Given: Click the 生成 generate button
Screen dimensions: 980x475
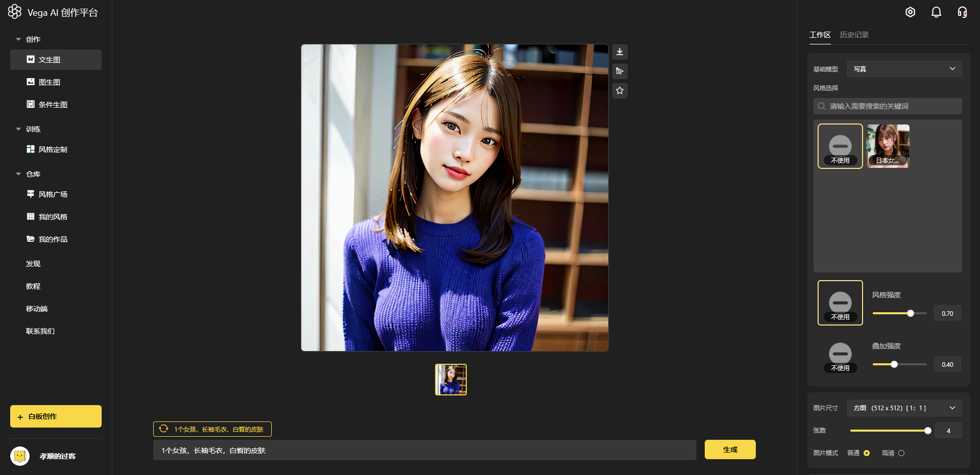Looking at the screenshot, I should [x=730, y=449].
